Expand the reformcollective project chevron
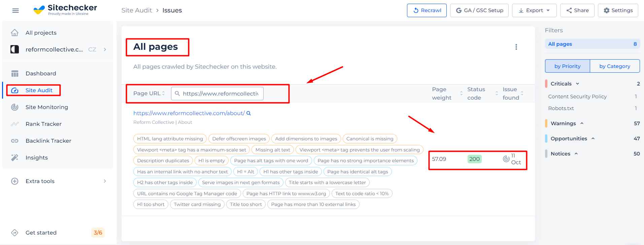 (x=105, y=49)
